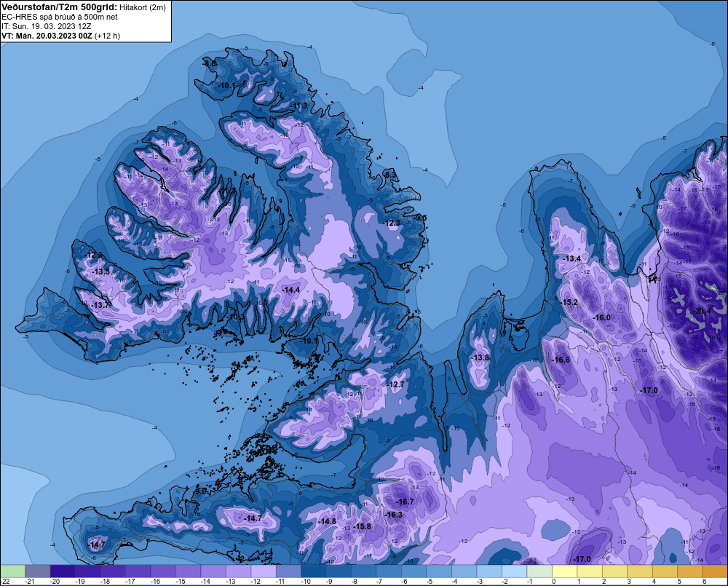Choose the orange legend swatch above 6
Viewport: 728px width, 586px height.
[715, 571]
